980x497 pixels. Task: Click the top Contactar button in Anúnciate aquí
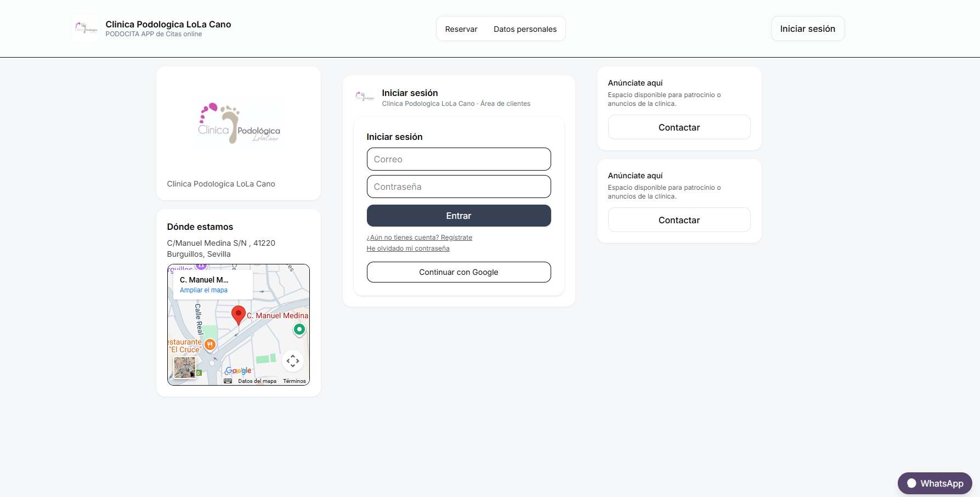click(x=679, y=127)
